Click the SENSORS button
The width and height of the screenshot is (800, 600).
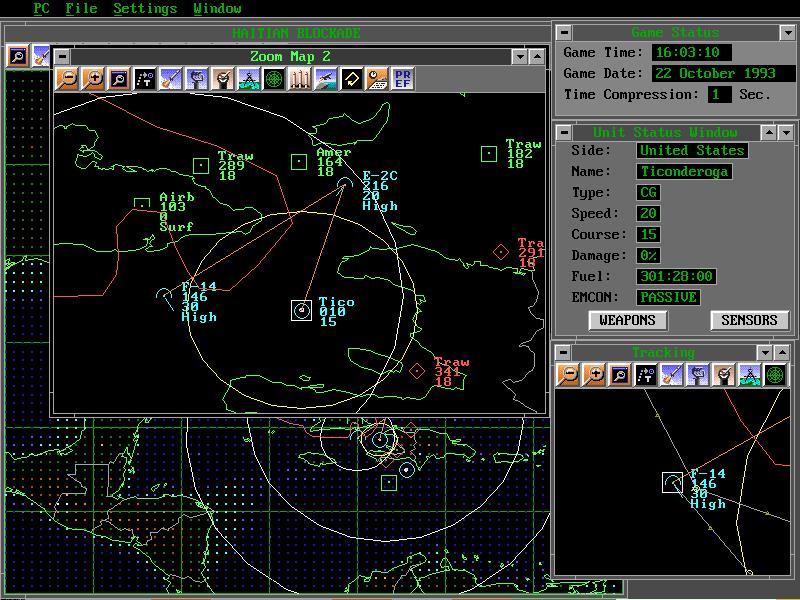[749, 321]
